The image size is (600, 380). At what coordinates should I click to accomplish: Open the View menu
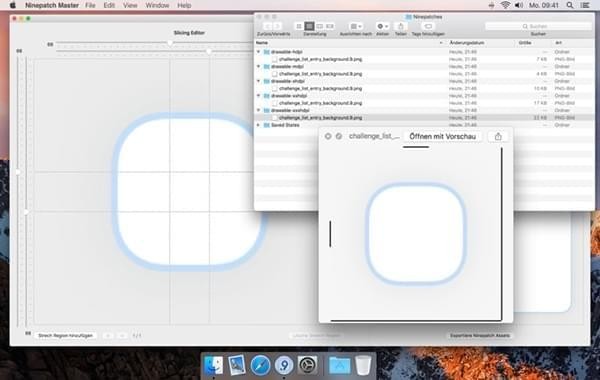pyautogui.click(x=130, y=5)
